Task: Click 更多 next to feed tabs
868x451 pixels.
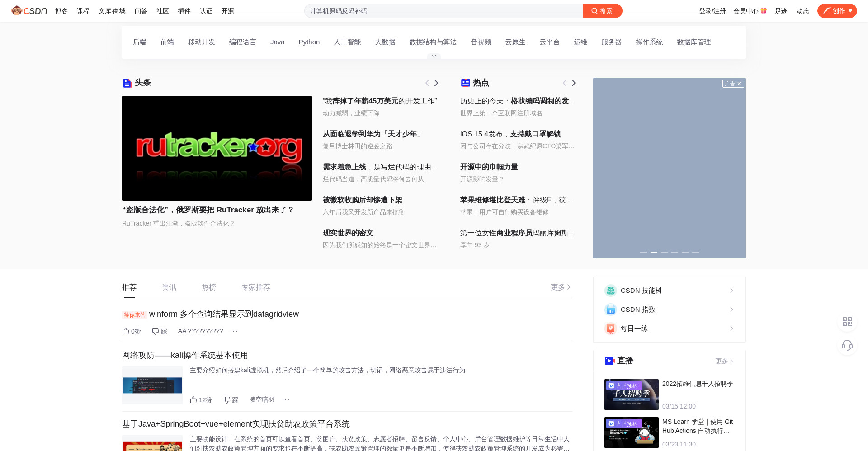Action: 561,287
